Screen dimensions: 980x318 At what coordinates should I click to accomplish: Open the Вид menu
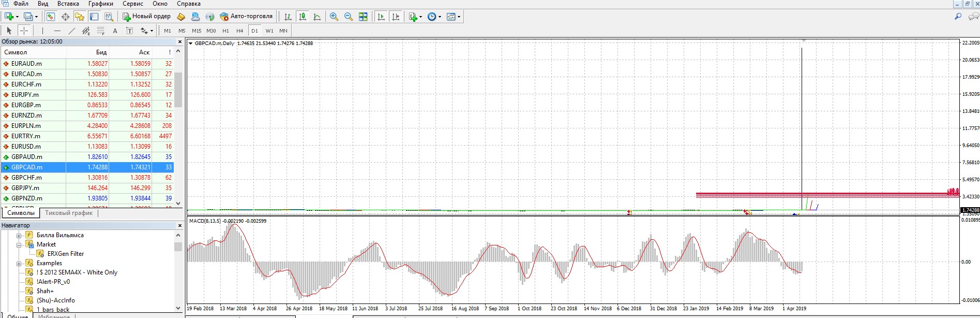pyautogui.click(x=43, y=4)
